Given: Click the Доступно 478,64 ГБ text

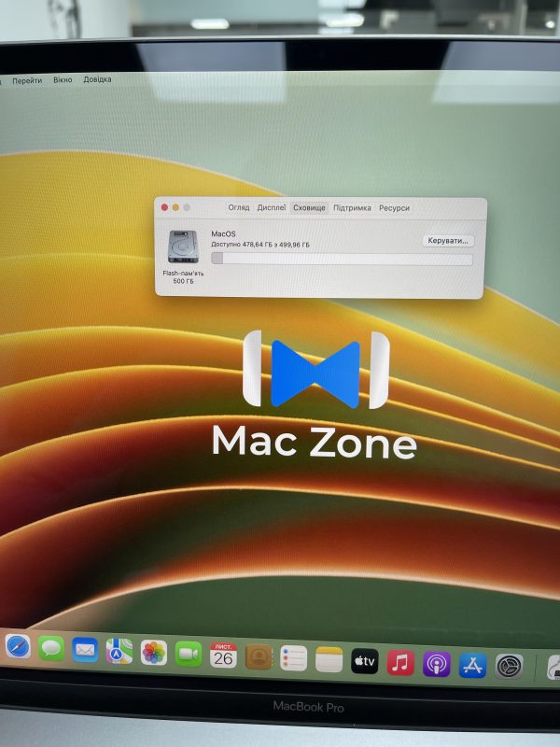Looking at the screenshot, I should point(260,245).
